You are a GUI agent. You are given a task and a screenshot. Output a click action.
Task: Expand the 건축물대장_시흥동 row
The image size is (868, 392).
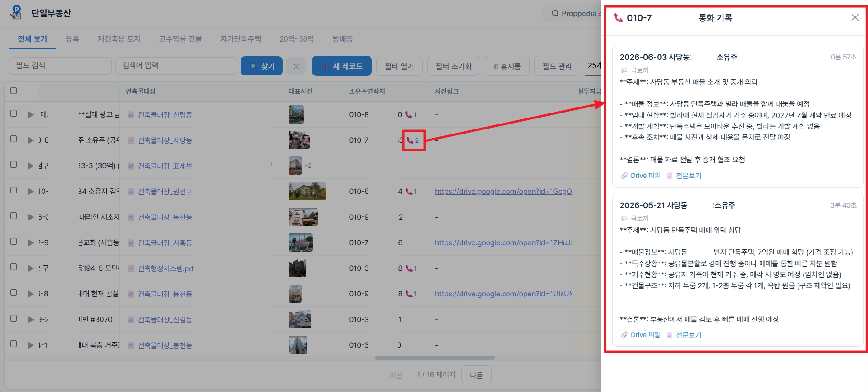(x=31, y=243)
